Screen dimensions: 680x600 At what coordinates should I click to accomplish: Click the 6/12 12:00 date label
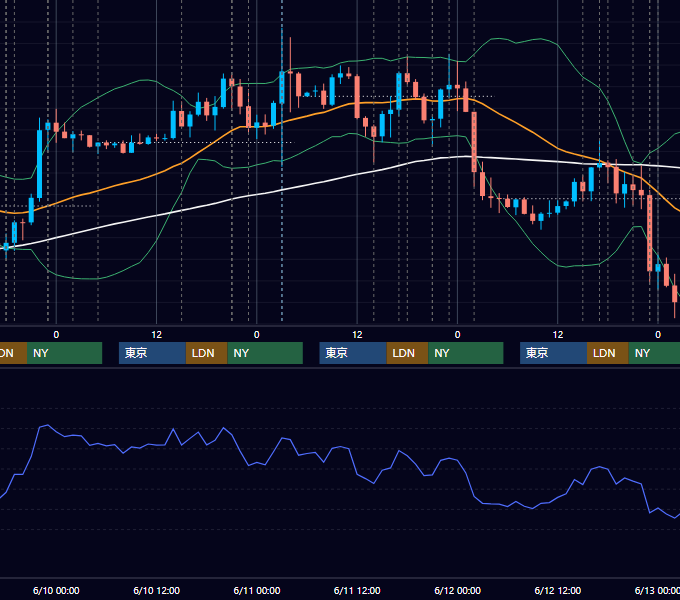(x=558, y=590)
